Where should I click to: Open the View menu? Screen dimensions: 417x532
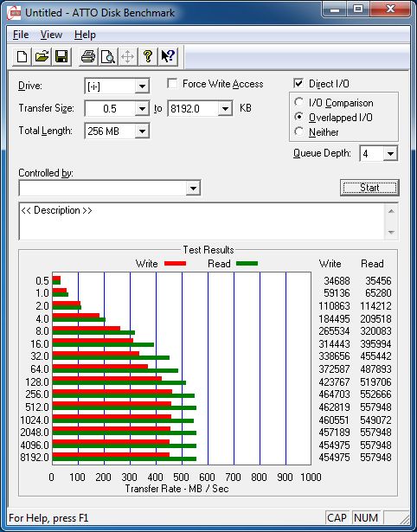click(51, 35)
